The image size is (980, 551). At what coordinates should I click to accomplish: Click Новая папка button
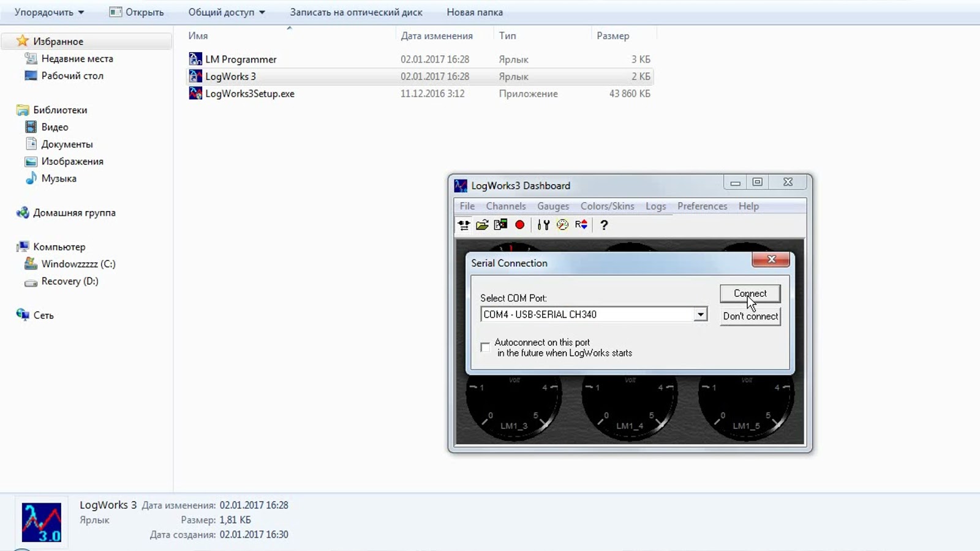(x=475, y=12)
